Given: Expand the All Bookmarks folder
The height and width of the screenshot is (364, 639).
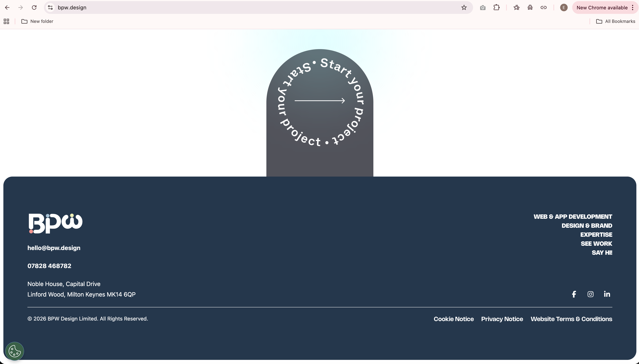Looking at the screenshot, I should point(616,21).
